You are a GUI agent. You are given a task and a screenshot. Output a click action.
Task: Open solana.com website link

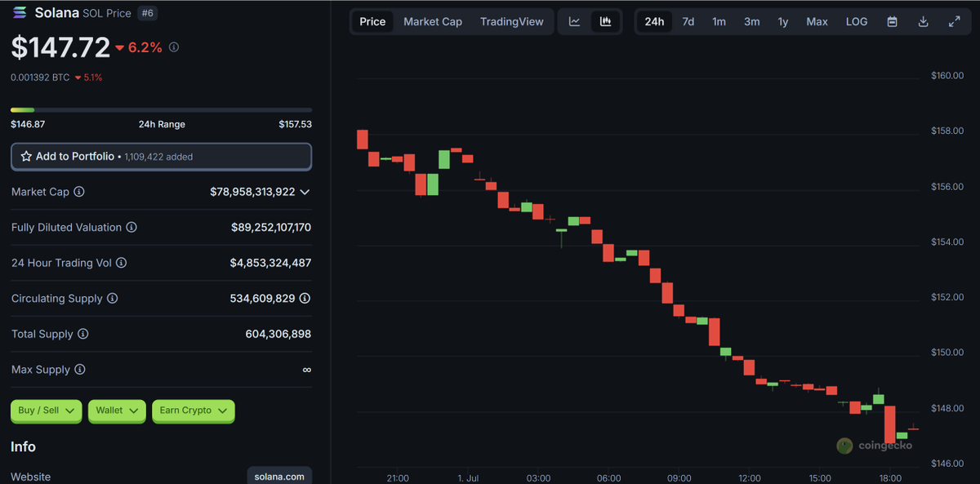[279, 476]
